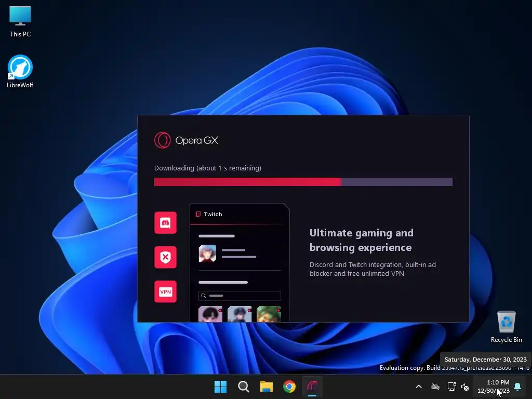This screenshot has height=399, width=532.
Task: Open the network status tray icon
Action: click(451, 387)
